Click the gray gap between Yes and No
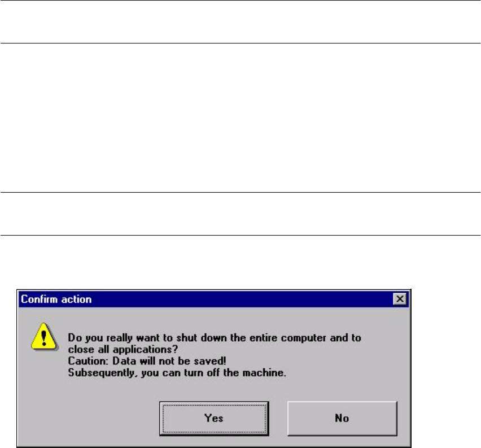Viewport: 481px width, 448px height. pyautogui.click(x=278, y=418)
